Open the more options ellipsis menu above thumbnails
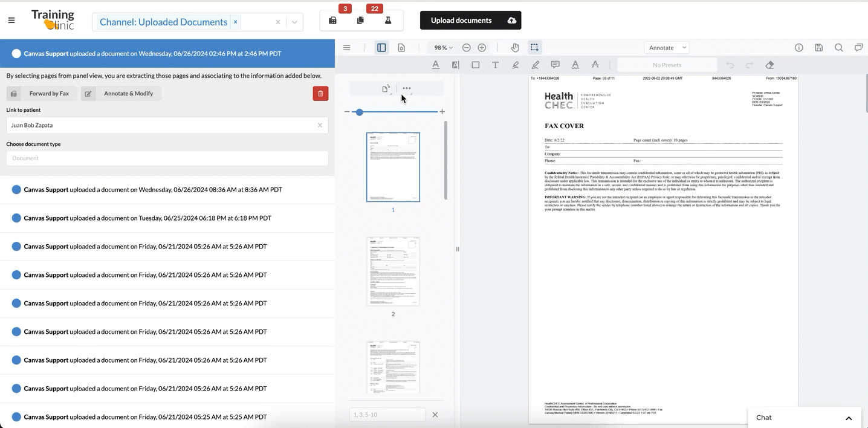868x428 pixels. (406, 88)
